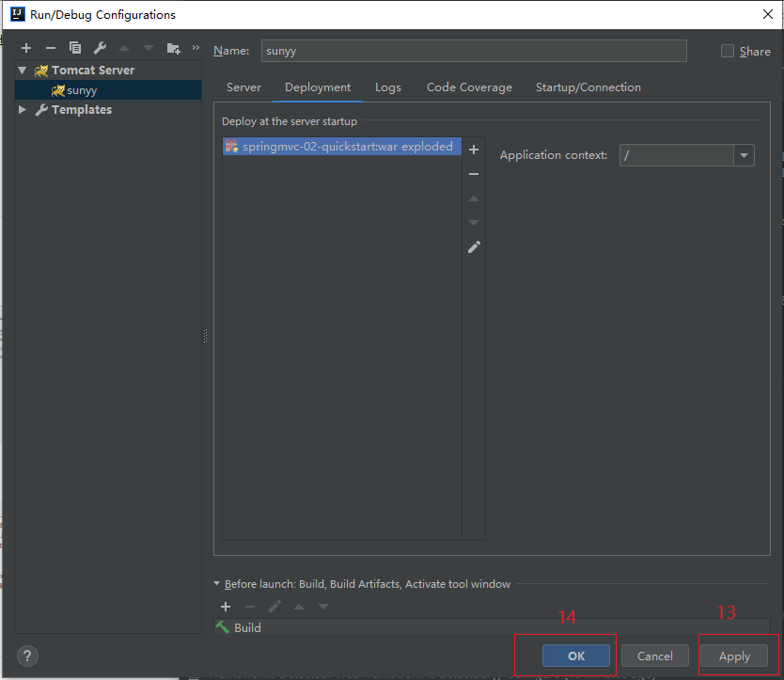Screen dimensions: 784x680
Task: Confirm with the OK button
Action: coord(576,656)
